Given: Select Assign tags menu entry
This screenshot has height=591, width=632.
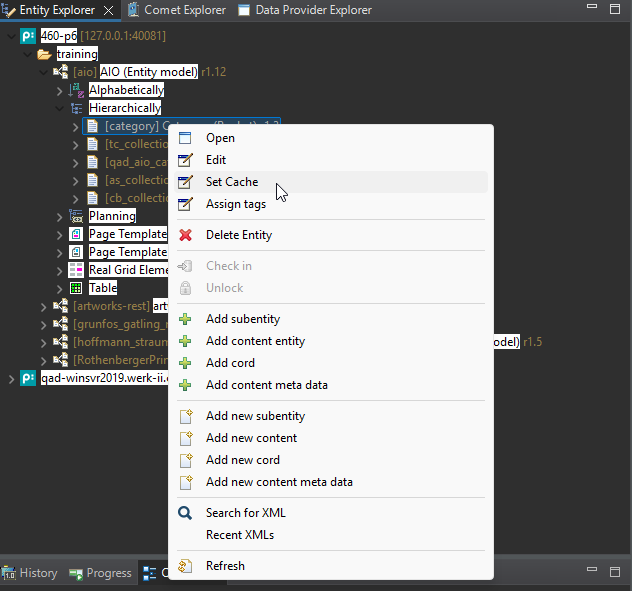Looking at the screenshot, I should [x=236, y=204].
